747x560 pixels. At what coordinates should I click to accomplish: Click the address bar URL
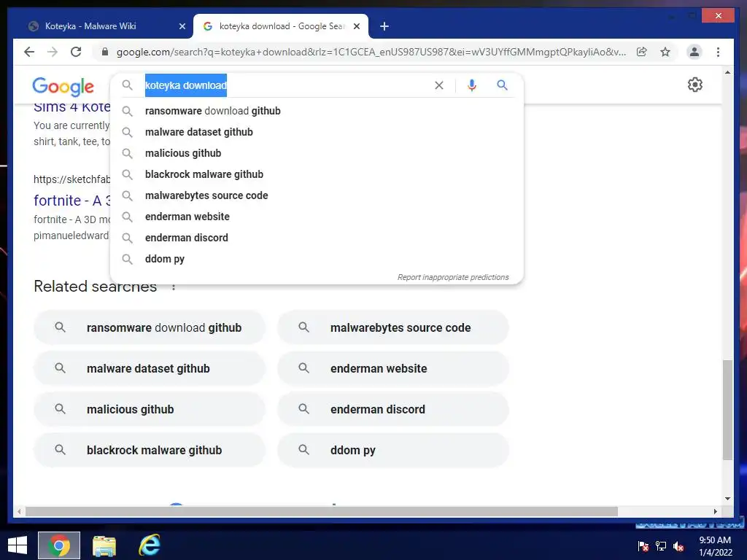point(371,52)
